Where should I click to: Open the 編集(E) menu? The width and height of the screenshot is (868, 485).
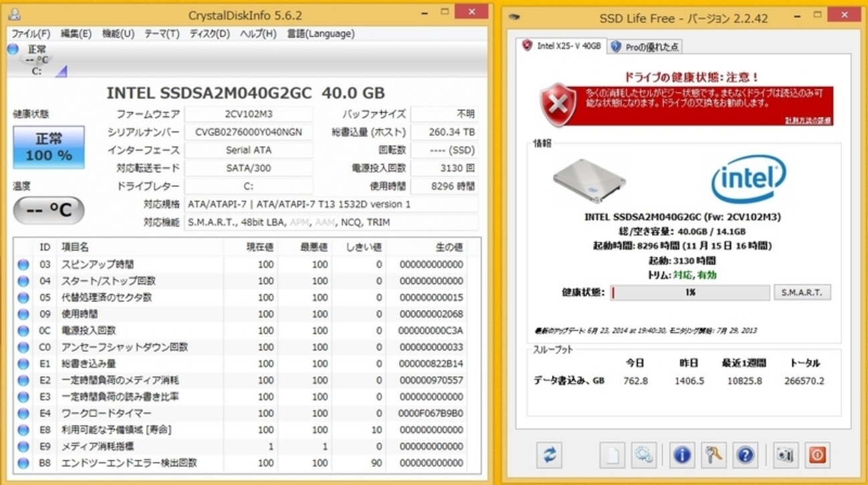(x=76, y=33)
